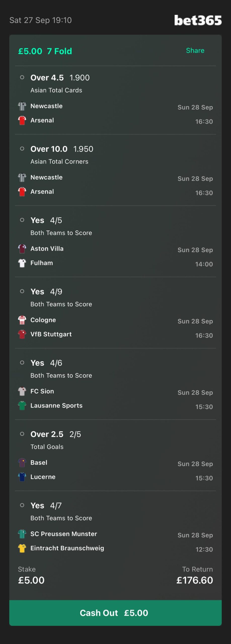
Task: Click status circle beside Over 10.0
Action: [22, 149]
